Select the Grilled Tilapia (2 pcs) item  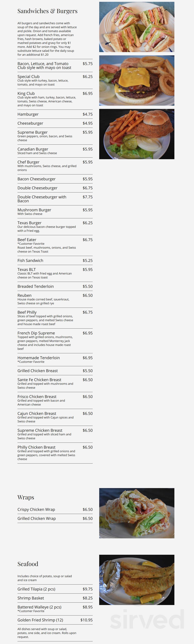(36, 589)
